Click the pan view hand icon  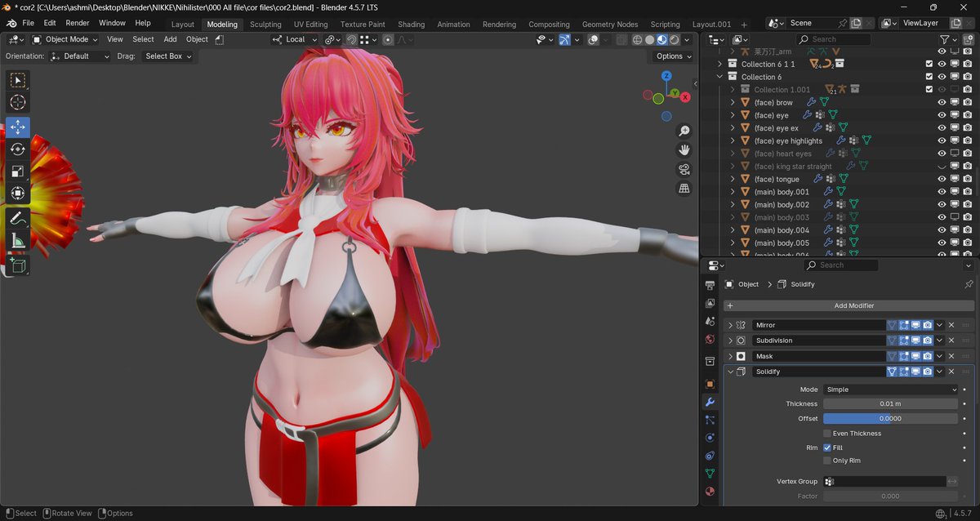click(x=684, y=149)
